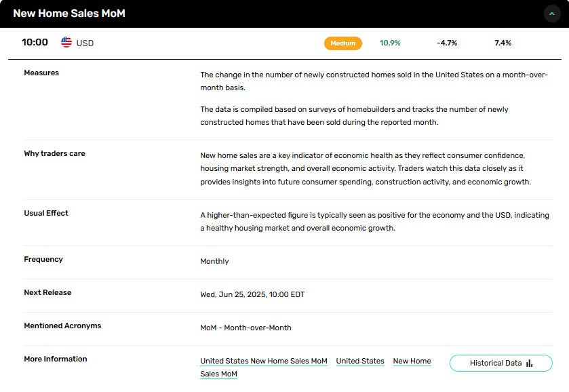Click the Monthly frequency value
This screenshot has width=569, height=392.
pyautogui.click(x=214, y=261)
